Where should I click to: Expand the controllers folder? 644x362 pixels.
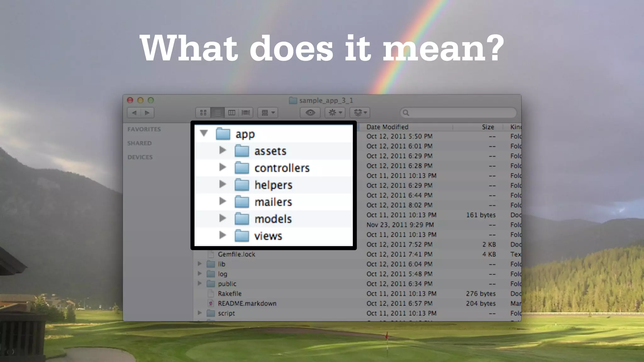(x=223, y=167)
